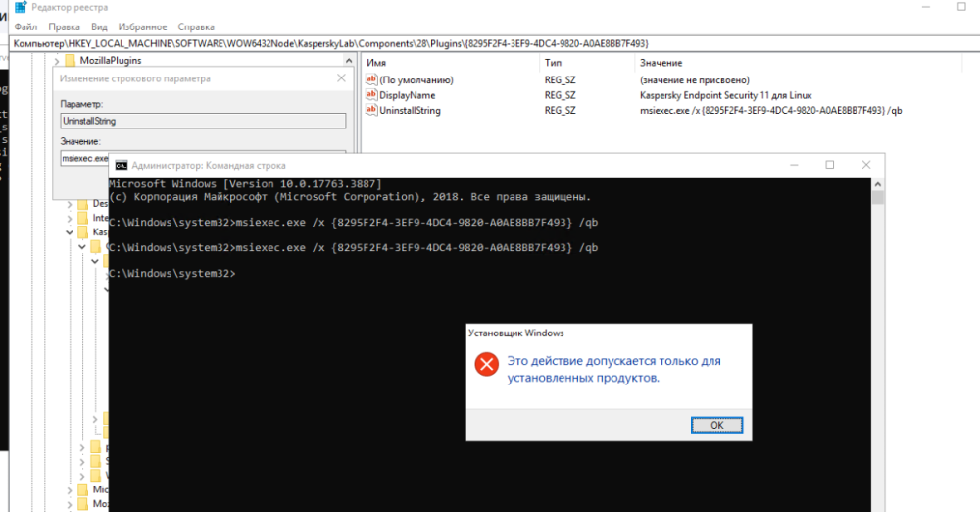Click the string icon beside UninstallString
980x512 pixels.
coord(371,110)
